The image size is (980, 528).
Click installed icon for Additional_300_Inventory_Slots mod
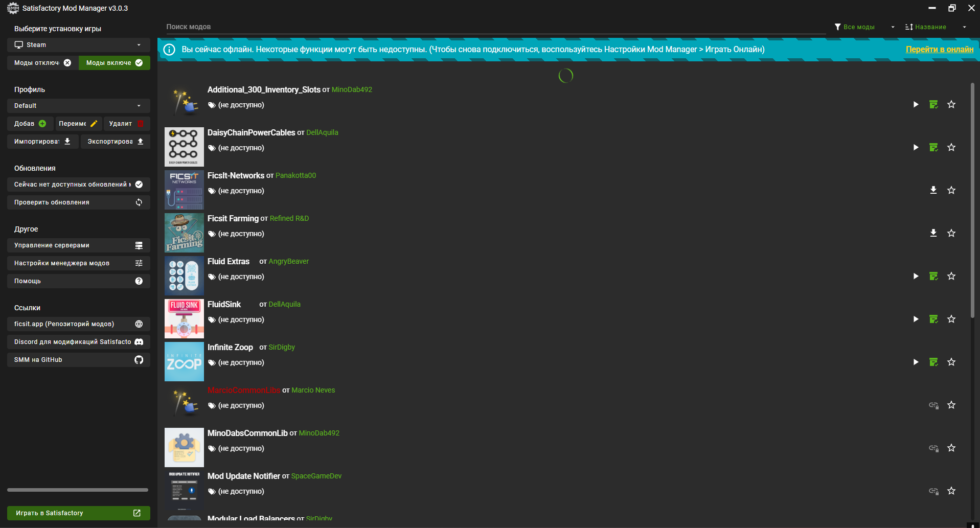[x=933, y=104]
